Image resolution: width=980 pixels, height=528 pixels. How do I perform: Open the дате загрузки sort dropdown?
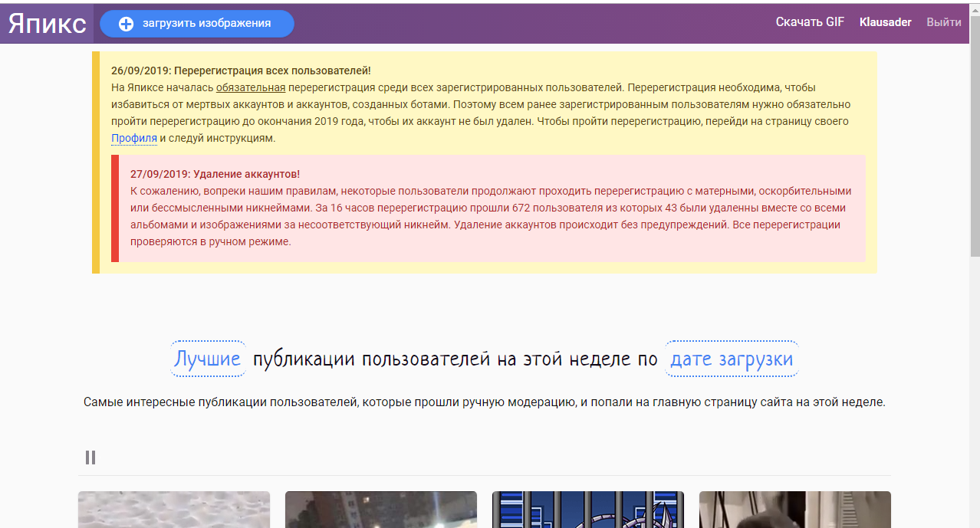(x=732, y=359)
